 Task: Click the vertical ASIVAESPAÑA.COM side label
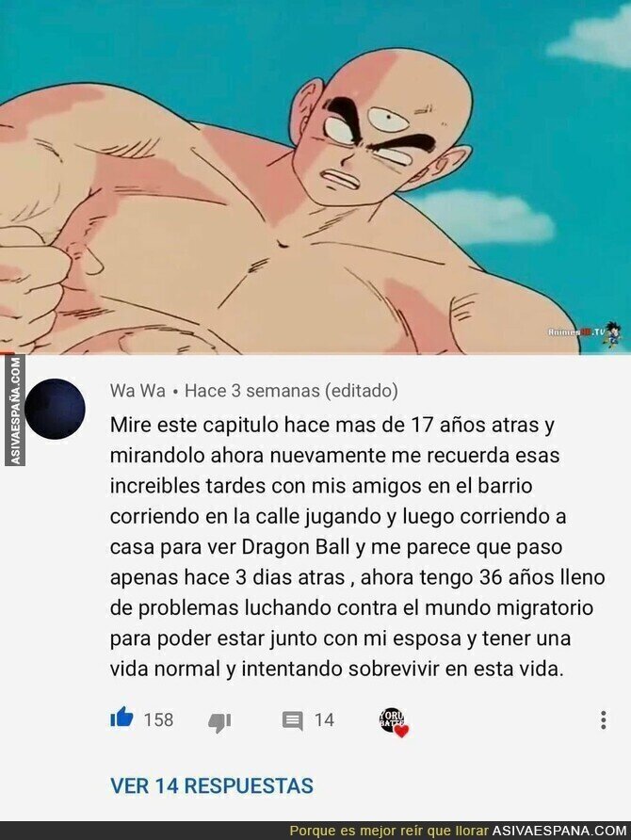pyautogui.click(x=15, y=410)
